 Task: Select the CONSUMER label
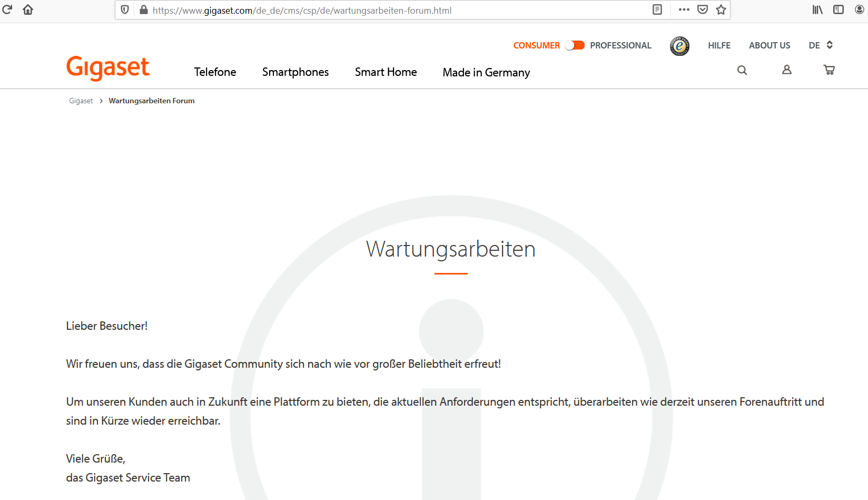coord(537,45)
